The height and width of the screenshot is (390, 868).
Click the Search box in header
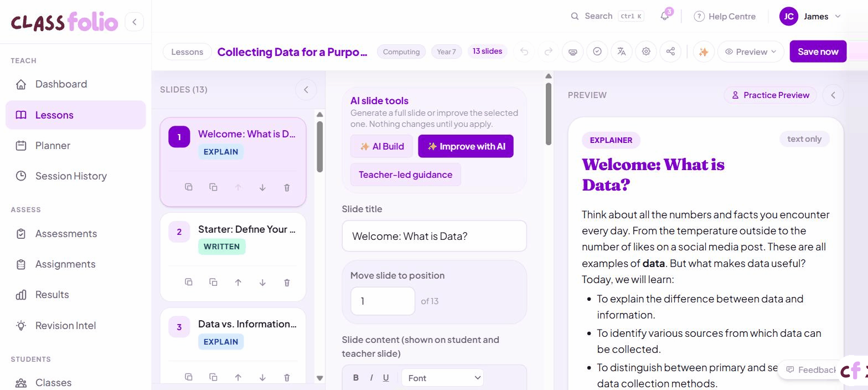click(x=607, y=16)
